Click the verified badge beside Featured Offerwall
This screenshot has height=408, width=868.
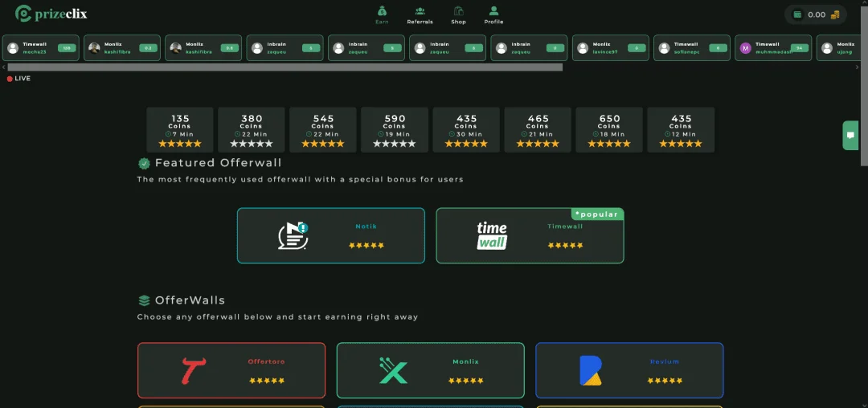(x=144, y=163)
